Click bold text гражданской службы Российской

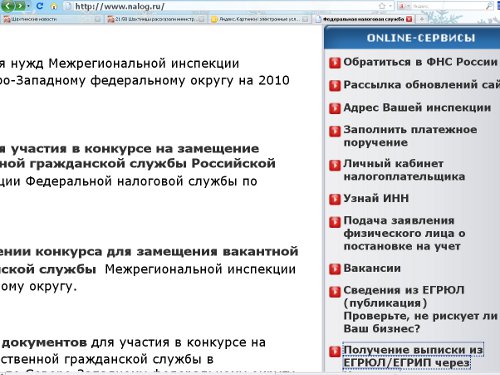tap(152, 164)
